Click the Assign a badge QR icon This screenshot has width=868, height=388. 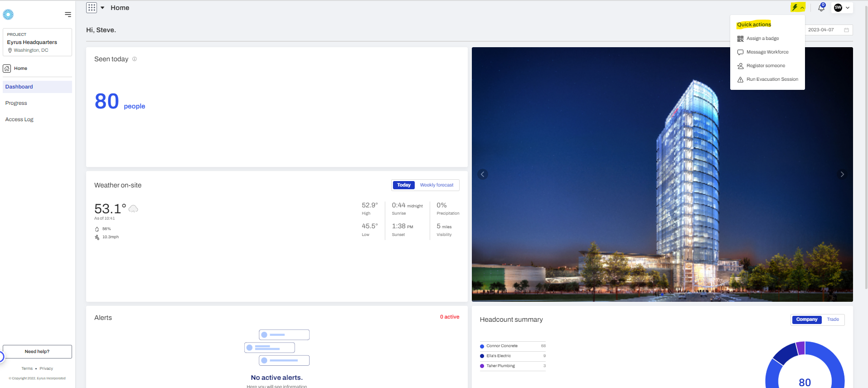tap(740, 39)
